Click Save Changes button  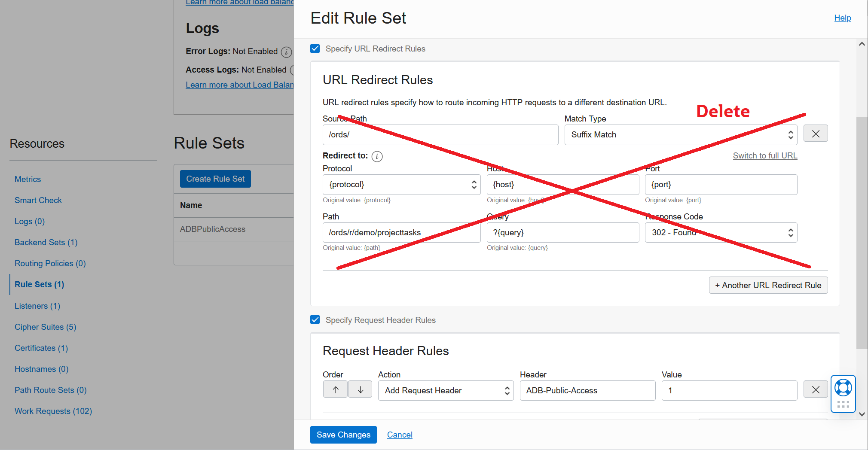tap(343, 435)
